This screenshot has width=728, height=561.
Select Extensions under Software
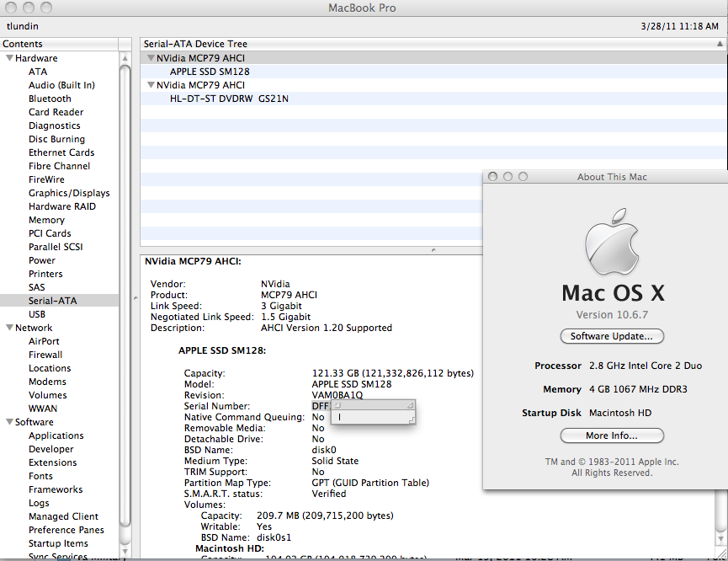52,462
